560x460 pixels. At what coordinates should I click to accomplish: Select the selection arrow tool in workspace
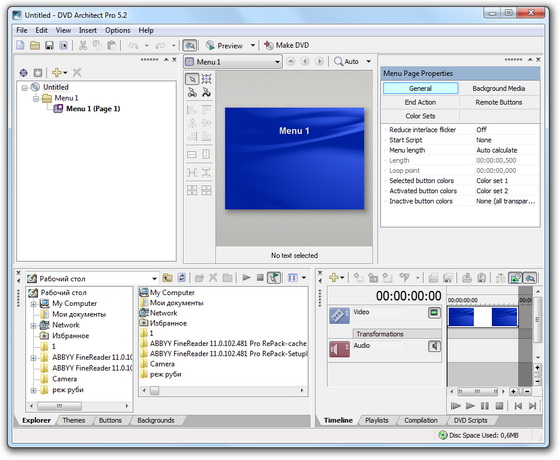pyautogui.click(x=192, y=79)
